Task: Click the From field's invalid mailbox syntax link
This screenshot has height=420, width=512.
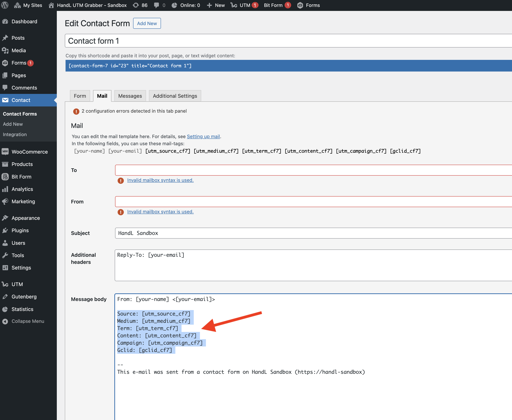Action: [x=160, y=211]
